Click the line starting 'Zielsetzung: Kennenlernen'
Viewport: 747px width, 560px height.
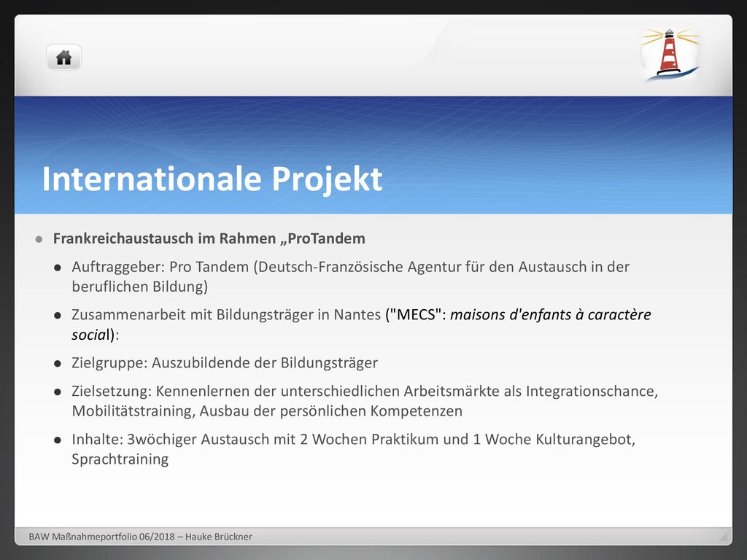[365, 391]
